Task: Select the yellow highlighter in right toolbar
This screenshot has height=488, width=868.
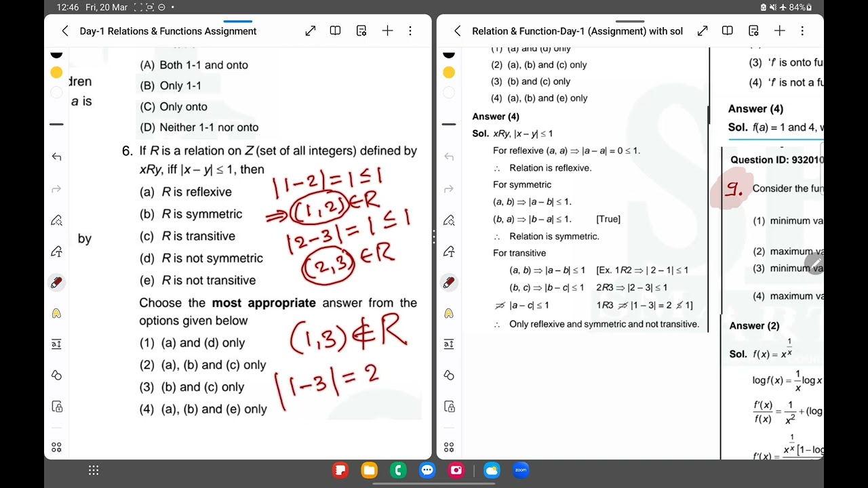Action: click(448, 313)
